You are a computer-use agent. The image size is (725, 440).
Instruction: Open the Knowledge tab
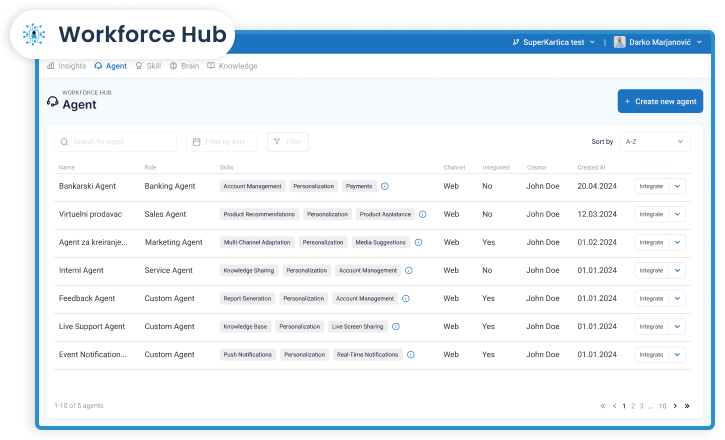pos(232,66)
